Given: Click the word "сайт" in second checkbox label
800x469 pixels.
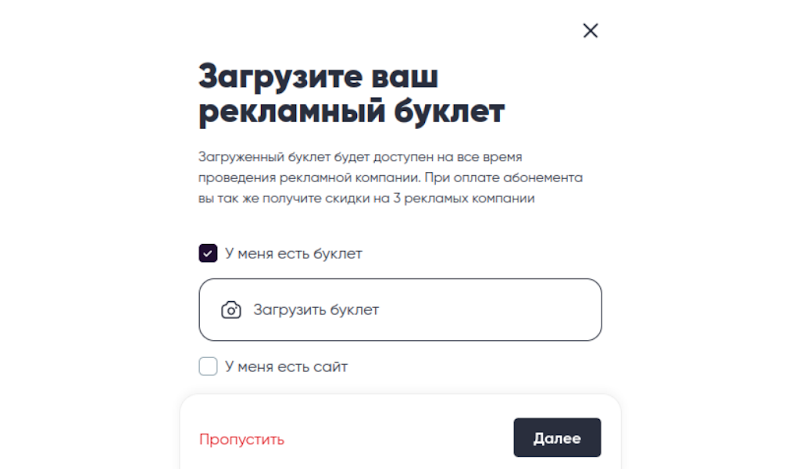Looking at the screenshot, I should coord(331,367).
